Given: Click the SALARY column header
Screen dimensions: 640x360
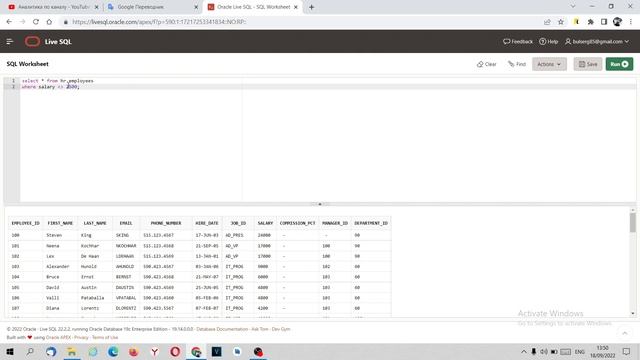Looking at the screenshot, I should coord(265,223).
